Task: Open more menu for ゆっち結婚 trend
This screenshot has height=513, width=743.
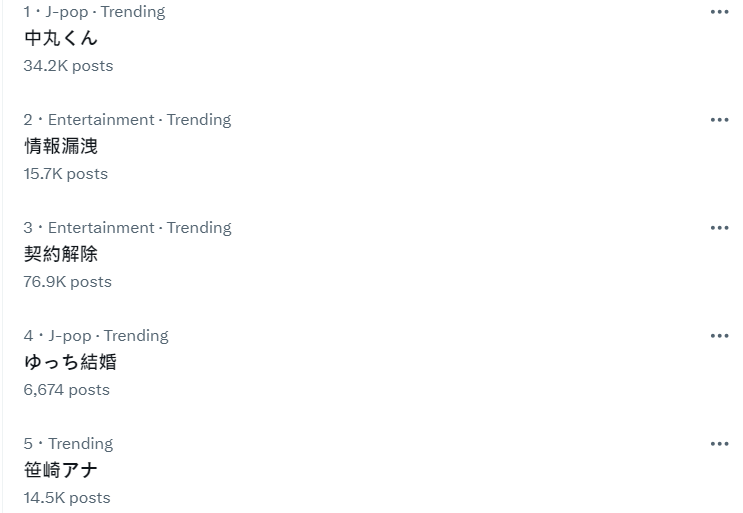Action: [719, 336]
